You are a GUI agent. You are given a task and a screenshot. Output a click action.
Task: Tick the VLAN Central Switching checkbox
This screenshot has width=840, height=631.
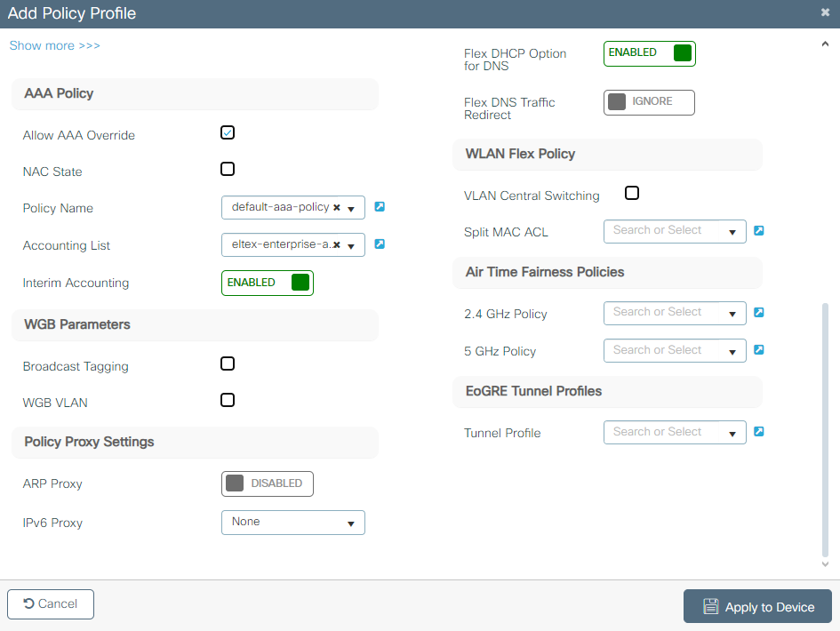(x=632, y=193)
